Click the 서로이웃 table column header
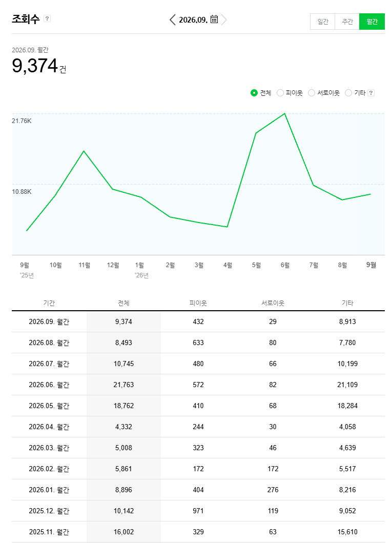 pos(273,303)
